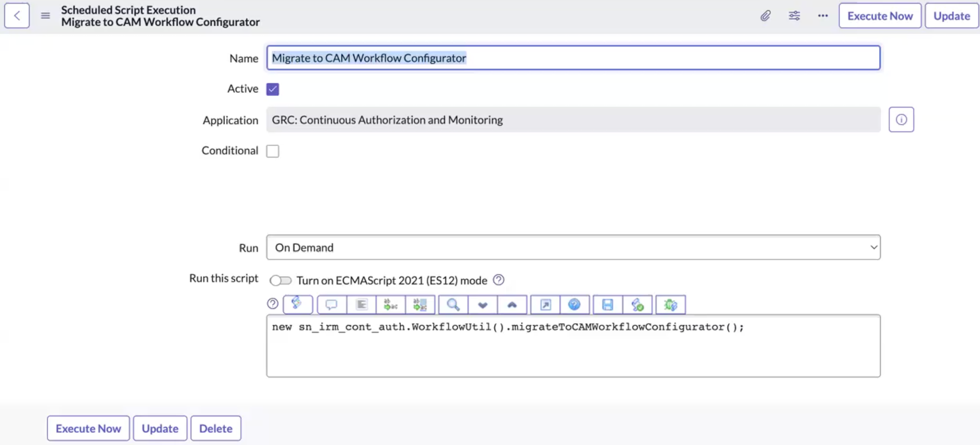Click the read-only Application field
The width and height of the screenshot is (980, 445).
coord(573,119)
